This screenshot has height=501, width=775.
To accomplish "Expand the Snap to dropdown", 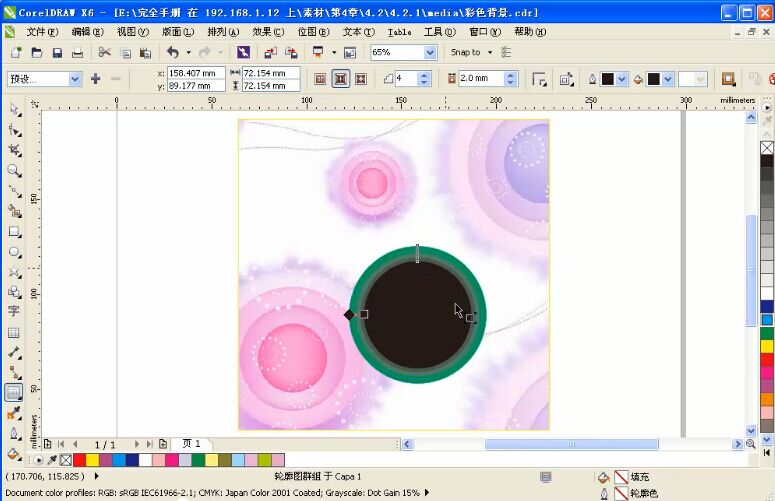I will click(x=490, y=52).
